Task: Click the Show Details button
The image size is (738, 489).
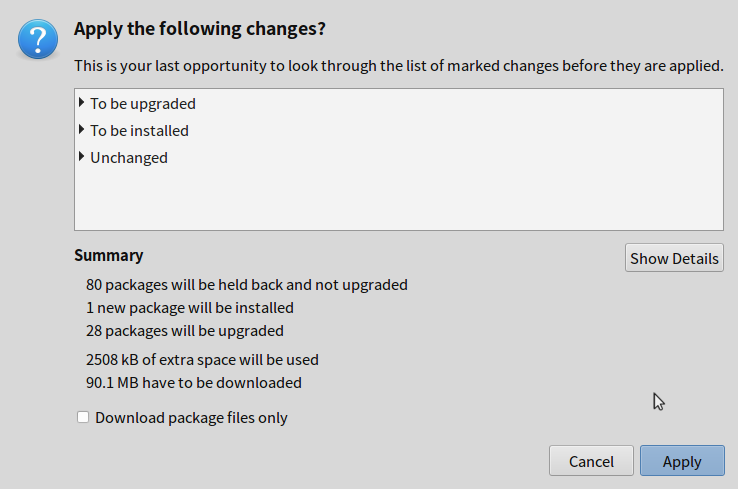Action: [674, 258]
